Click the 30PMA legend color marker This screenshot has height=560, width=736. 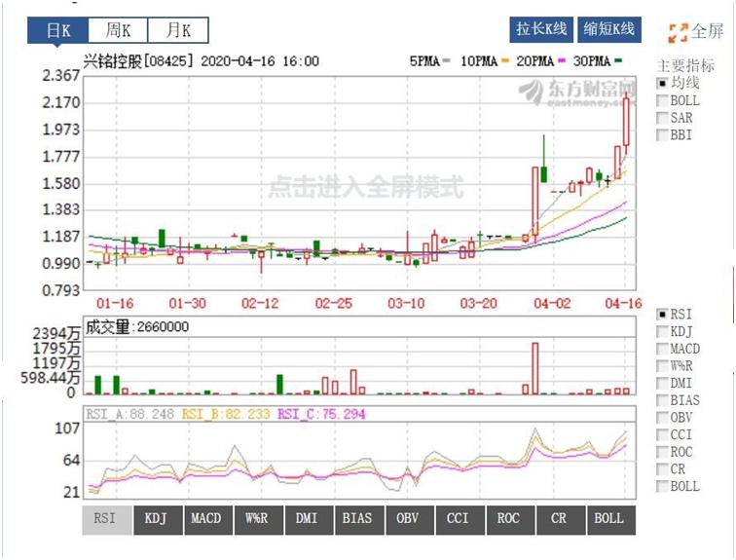point(618,61)
